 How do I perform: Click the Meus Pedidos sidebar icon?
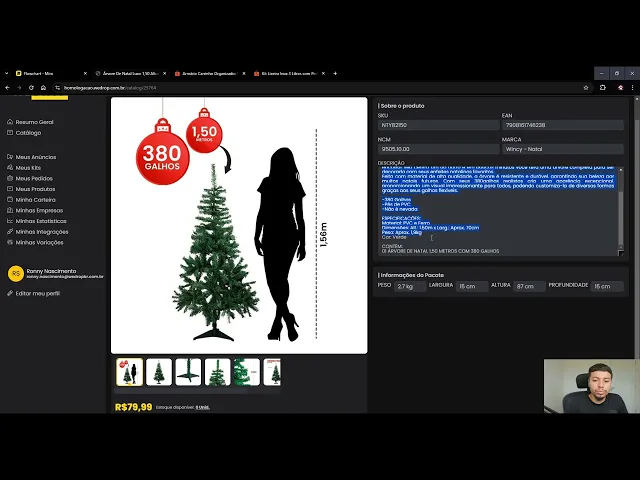pyautogui.click(x=10, y=178)
